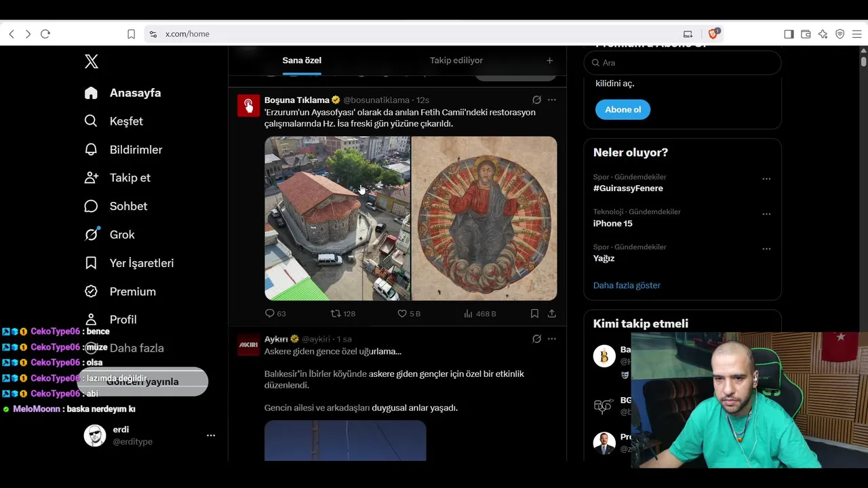868x488 pixels.
Task: Open Grok from the sidebar
Action: pyautogui.click(x=110, y=235)
